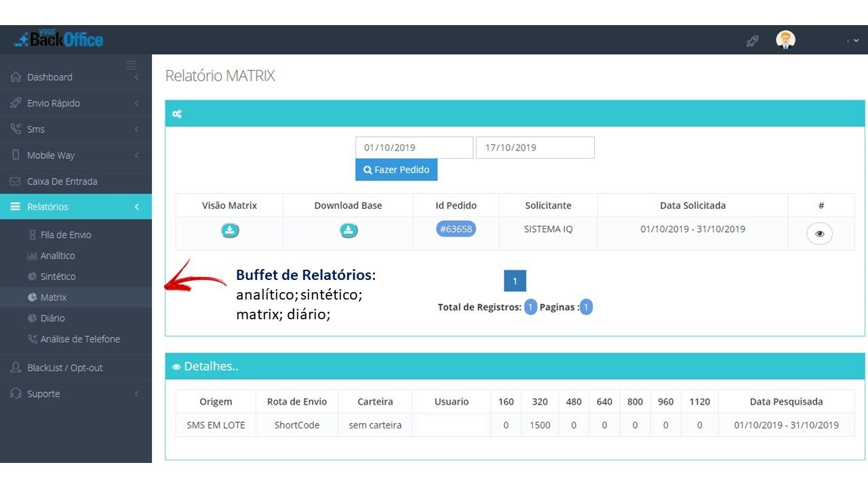Open the BlackList / Opt-out menu item
This screenshot has height=488, width=868.
76,367
